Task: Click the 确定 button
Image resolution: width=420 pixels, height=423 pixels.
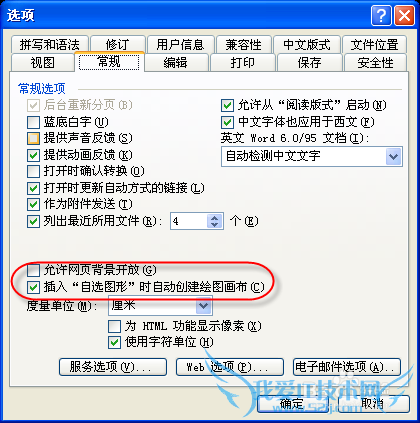Action: point(293,404)
